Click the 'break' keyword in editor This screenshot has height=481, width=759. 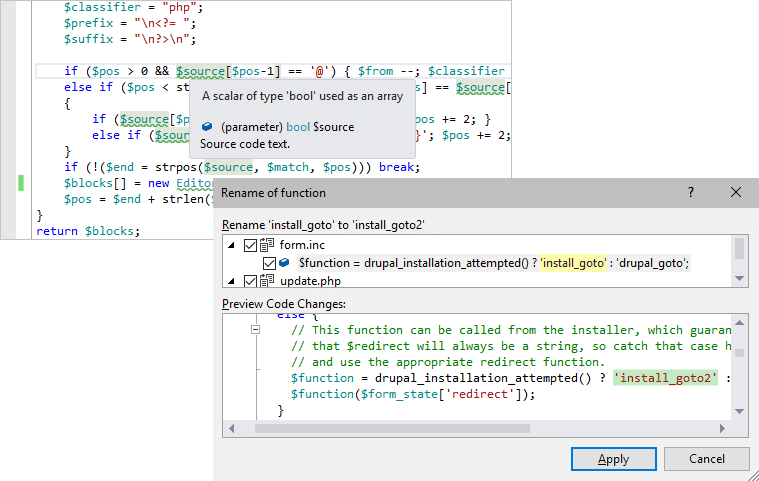pos(396,167)
